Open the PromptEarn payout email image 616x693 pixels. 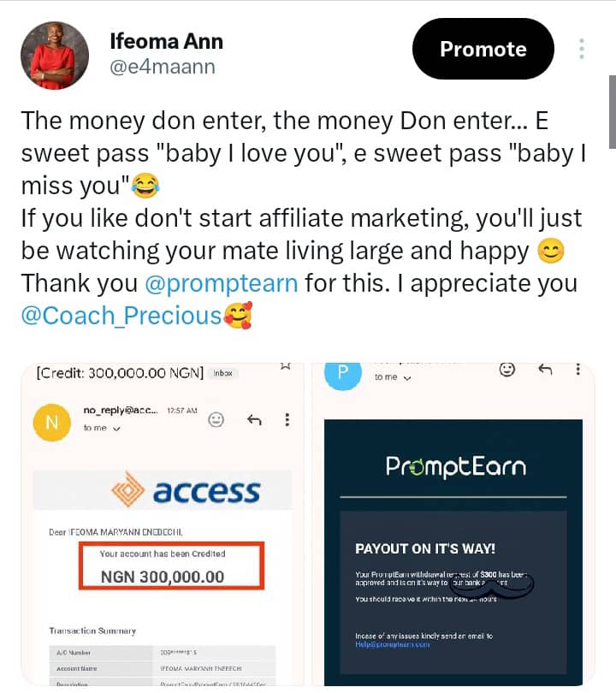pyautogui.click(x=453, y=524)
